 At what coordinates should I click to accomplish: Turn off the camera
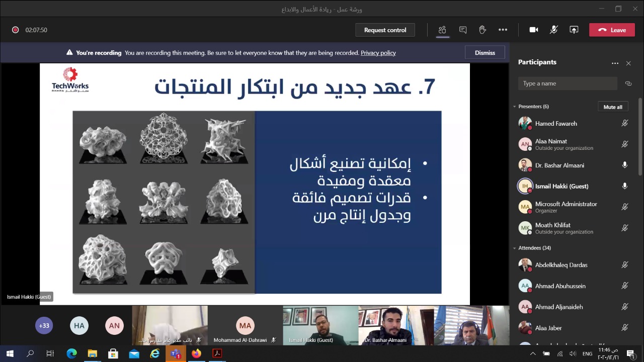[533, 30]
